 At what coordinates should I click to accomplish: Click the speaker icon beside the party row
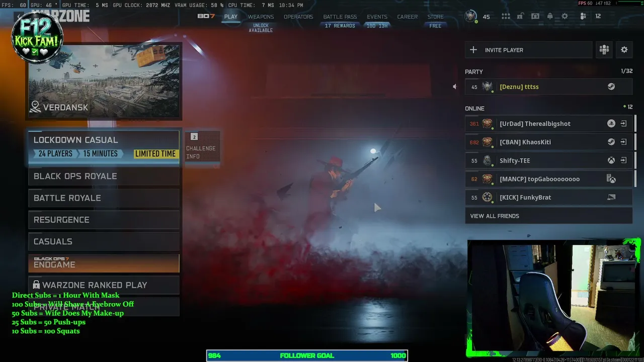(454, 86)
